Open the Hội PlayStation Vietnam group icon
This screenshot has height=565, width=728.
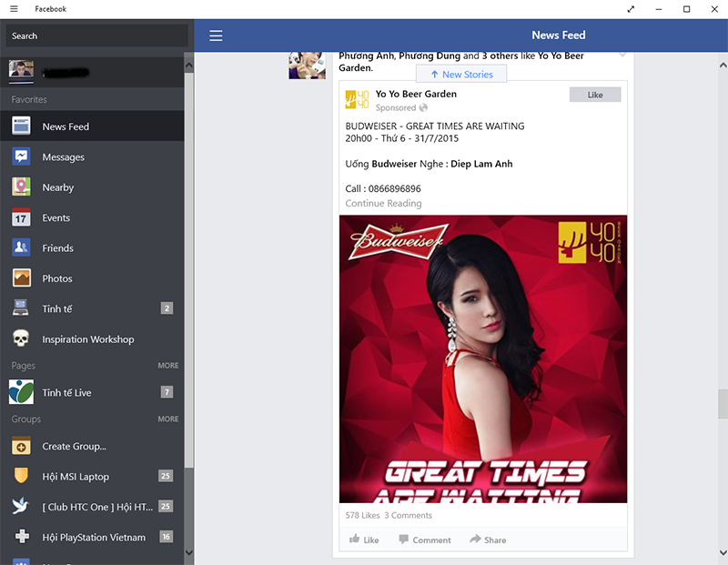click(x=21, y=537)
